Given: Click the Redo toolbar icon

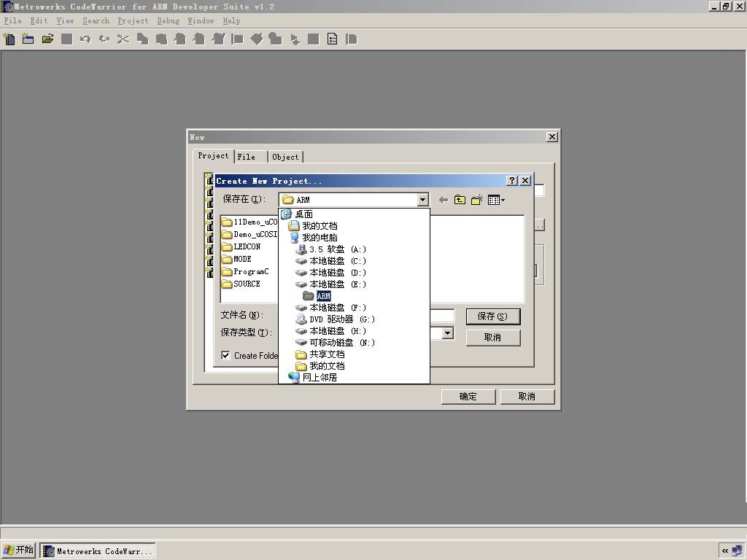Looking at the screenshot, I should coord(104,39).
